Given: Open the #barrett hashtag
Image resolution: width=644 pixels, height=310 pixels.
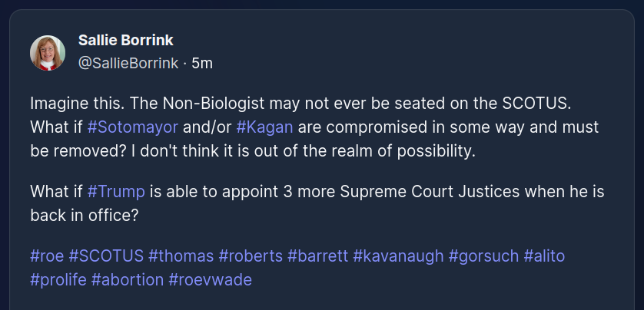Looking at the screenshot, I should coord(318,256).
